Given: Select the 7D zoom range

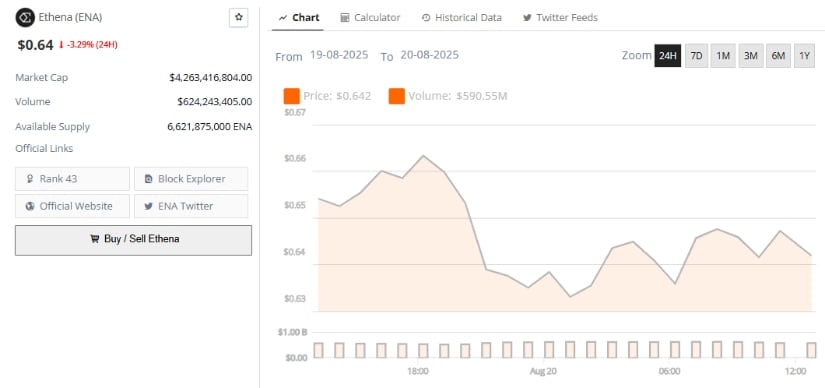Looking at the screenshot, I should (696, 56).
